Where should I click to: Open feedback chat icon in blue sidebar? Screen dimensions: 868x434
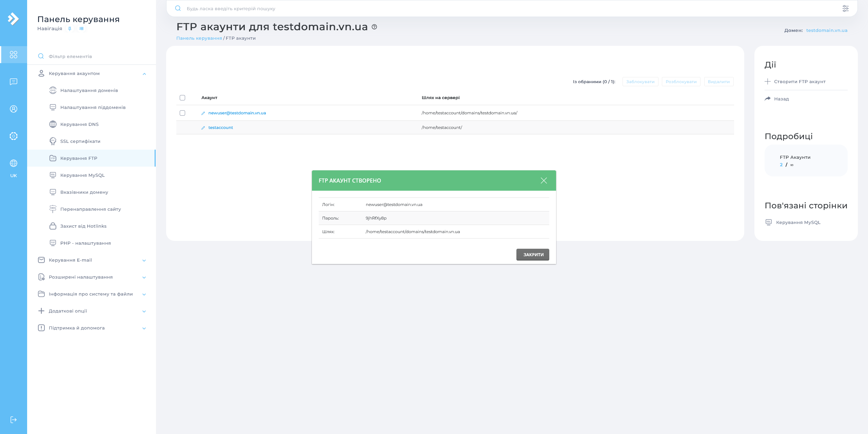(x=14, y=82)
